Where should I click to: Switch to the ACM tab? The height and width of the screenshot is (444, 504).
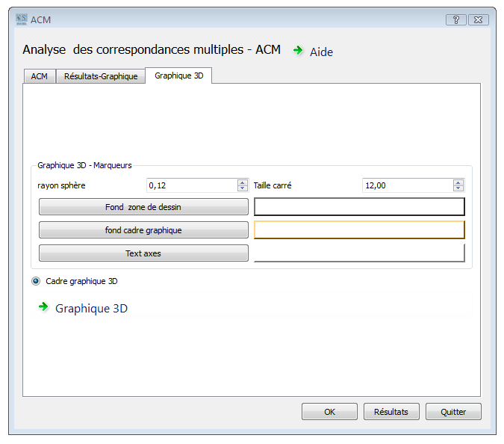coord(39,76)
